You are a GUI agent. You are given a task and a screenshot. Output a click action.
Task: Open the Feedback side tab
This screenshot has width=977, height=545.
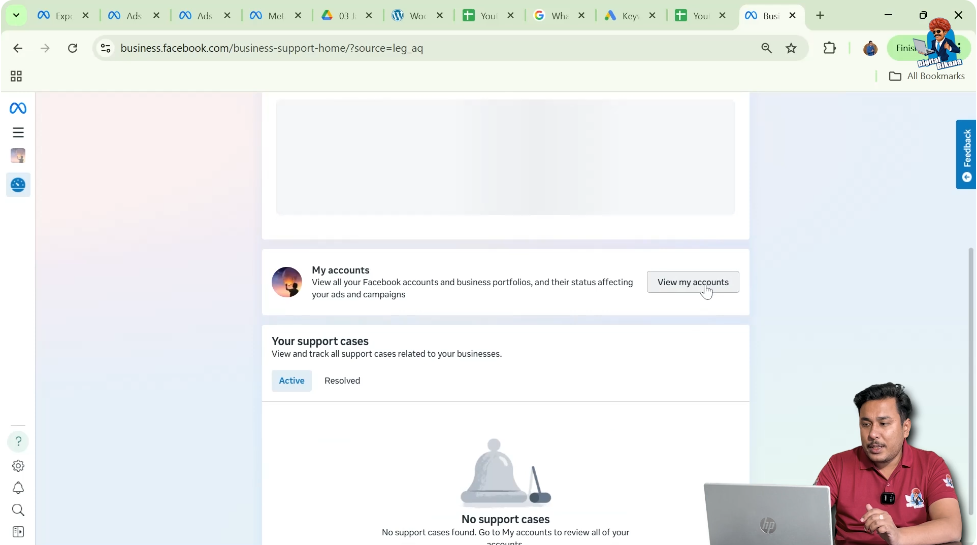pyautogui.click(x=966, y=154)
